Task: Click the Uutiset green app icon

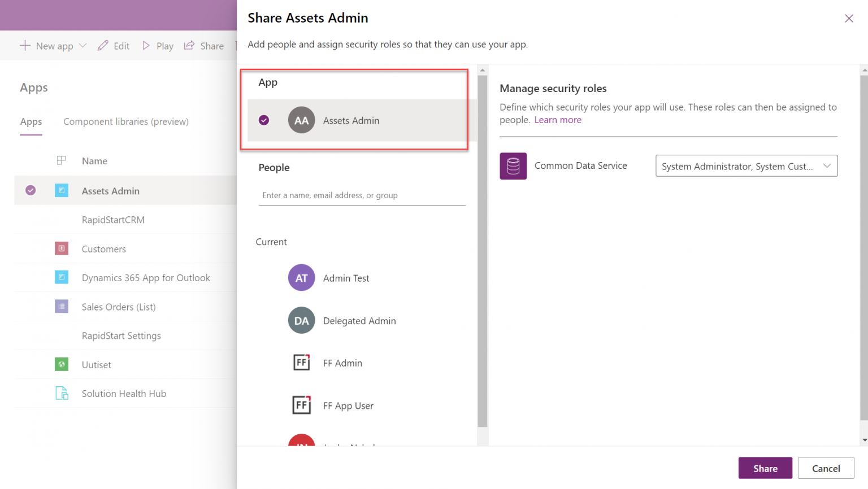Action: click(x=62, y=364)
